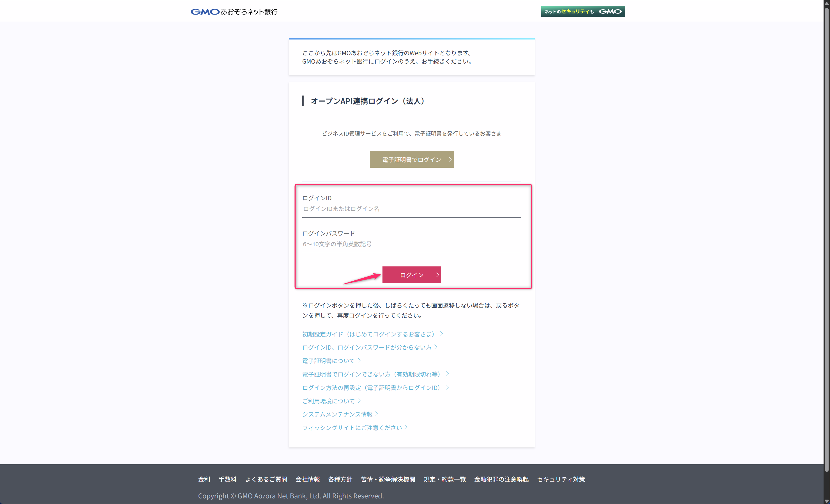This screenshot has height=504, width=830.
Task: Open フィッシングサイトにご注意ください link
Action: click(x=355, y=428)
